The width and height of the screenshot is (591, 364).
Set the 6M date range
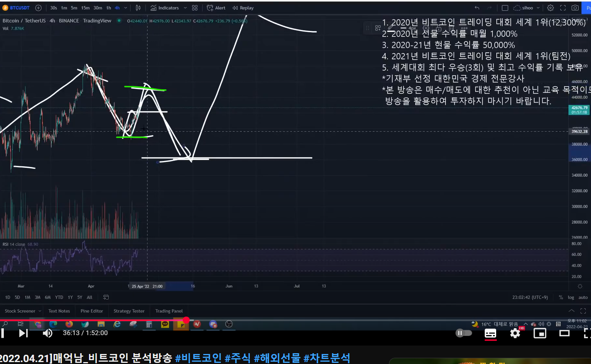click(48, 297)
